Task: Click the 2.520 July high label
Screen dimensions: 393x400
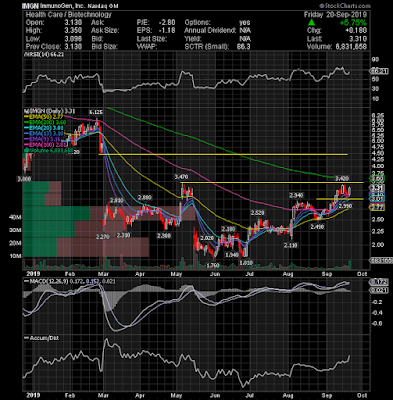Action: pyautogui.click(x=257, y=213)
